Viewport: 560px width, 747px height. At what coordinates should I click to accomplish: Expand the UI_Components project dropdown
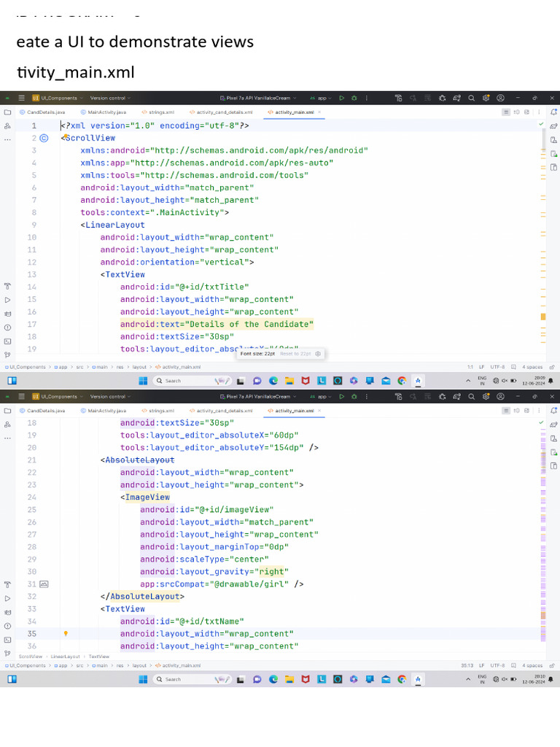pyautogui.click(x=58, y=98)
